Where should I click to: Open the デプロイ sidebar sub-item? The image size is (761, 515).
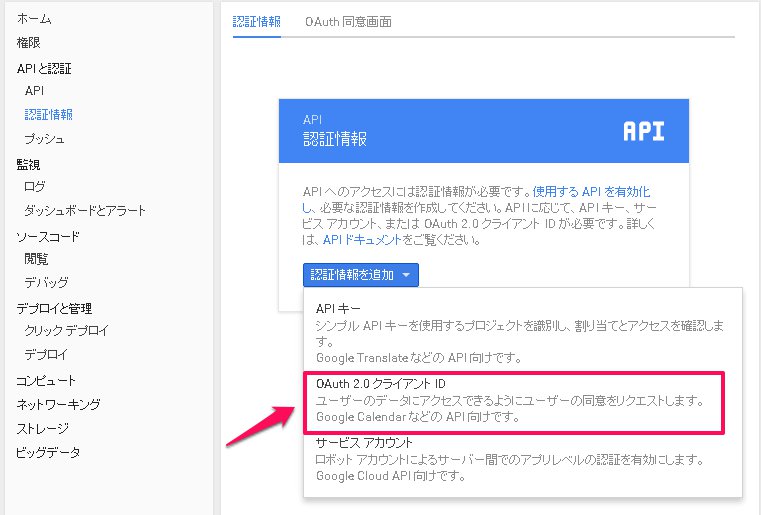(46, 355)
